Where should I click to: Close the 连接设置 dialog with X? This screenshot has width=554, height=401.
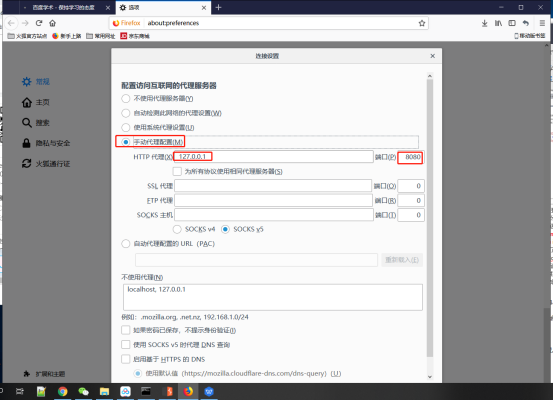tap(432, 56)
